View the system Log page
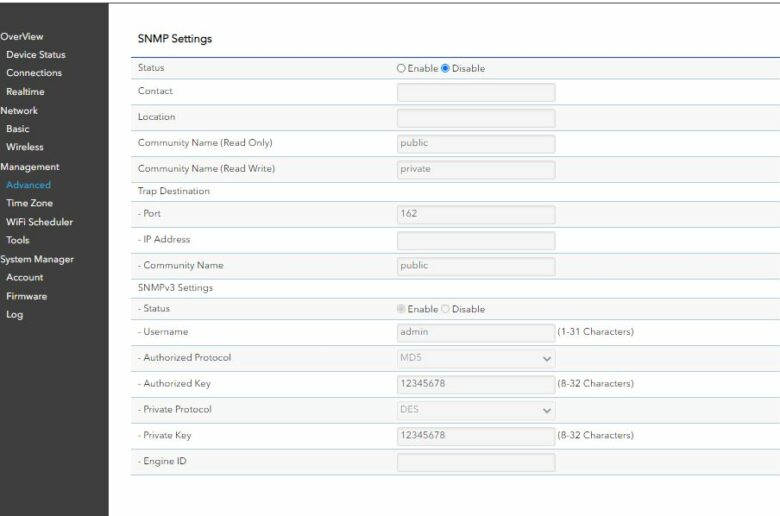Screen dimensions: 780x516 click(14, 314)
